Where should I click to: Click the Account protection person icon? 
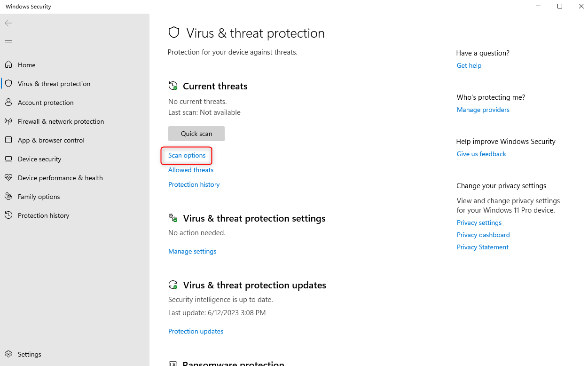coord(8,103)
